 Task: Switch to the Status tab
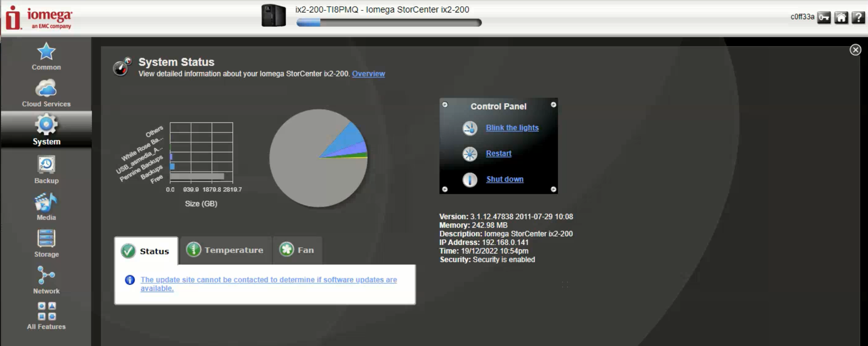(146, 251)
